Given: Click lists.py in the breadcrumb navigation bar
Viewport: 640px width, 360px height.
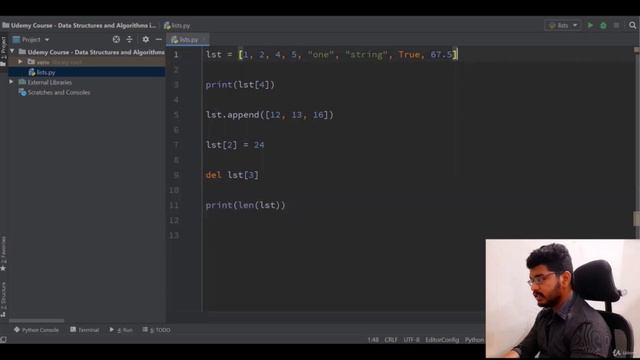Looking at the screenshot, I should [177, 25].
